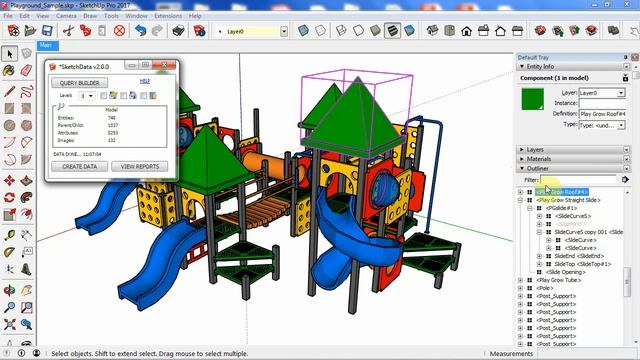The height and width of the screenshot is (360, 640).
Task: Open the Extensions menu
Action: click(168, 16)
